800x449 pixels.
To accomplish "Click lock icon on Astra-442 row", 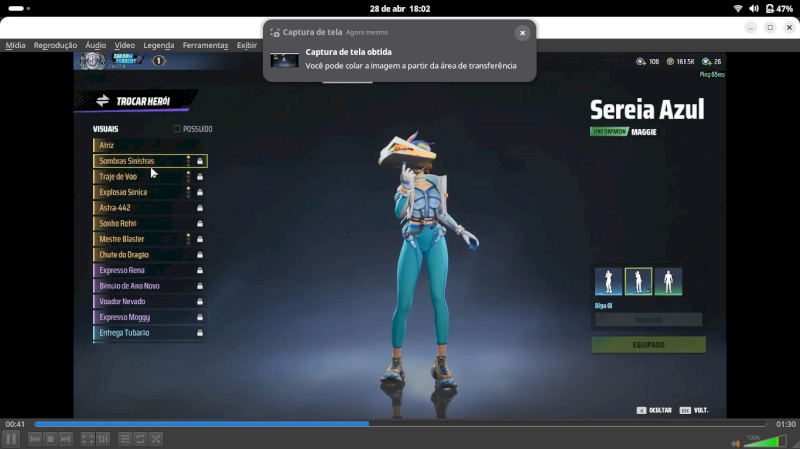I will pos(200,208).
